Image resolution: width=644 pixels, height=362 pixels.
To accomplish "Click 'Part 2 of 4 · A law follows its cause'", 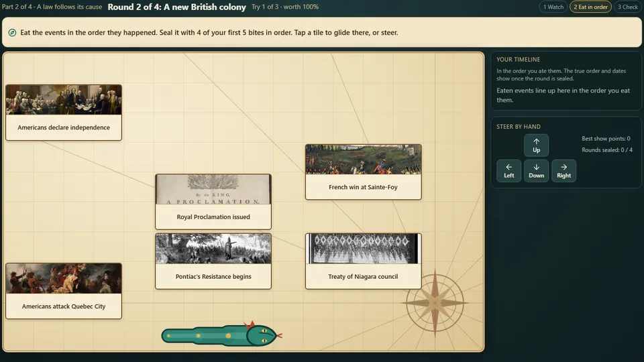I will tap(52, 7).
